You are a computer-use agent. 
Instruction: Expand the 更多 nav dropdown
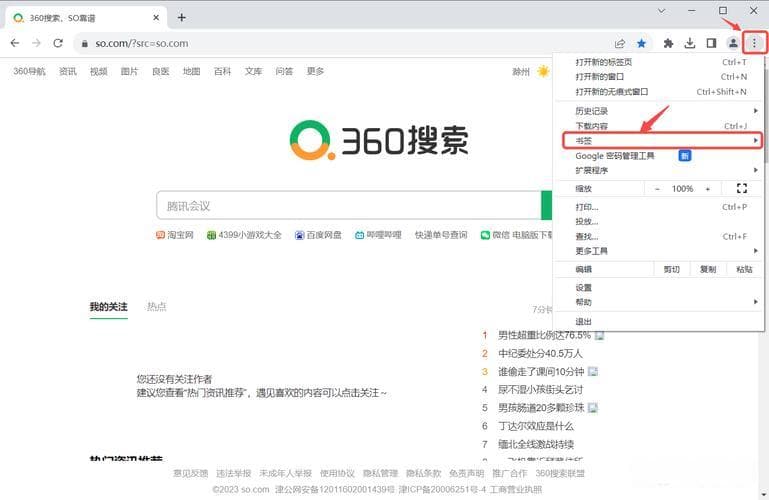315,72
